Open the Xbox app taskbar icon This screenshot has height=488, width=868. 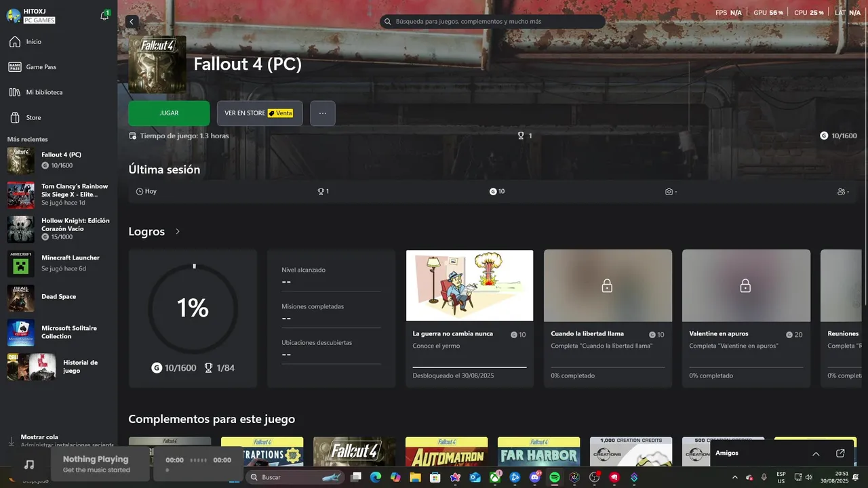pyautogui.click(x=495, y=477)
